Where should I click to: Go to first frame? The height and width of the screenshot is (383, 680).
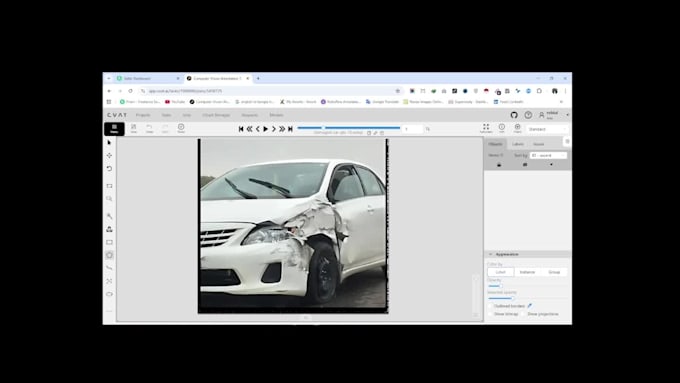(x=241, y=129)
